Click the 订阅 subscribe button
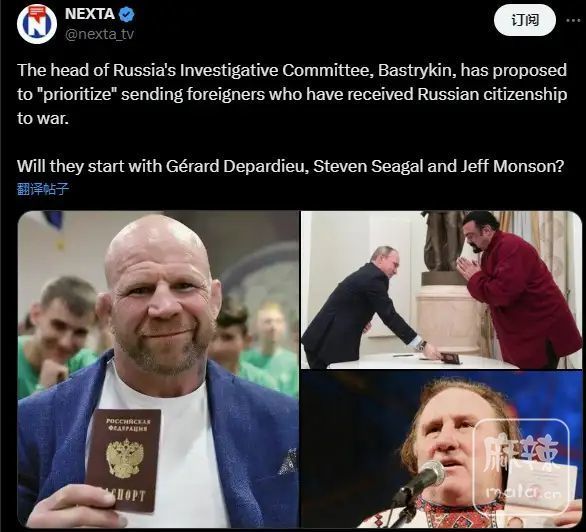Screen dimensions: 586x532 coord(525,20)
